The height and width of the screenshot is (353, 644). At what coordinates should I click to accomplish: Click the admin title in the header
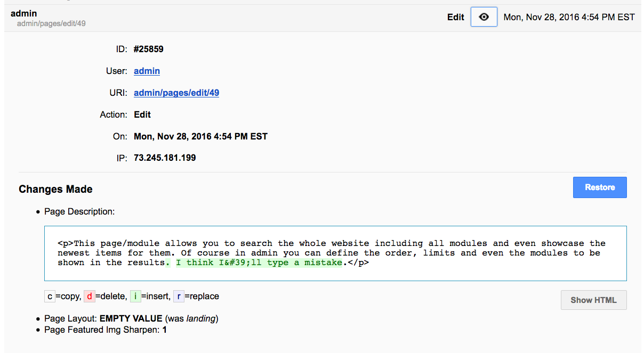24,13
